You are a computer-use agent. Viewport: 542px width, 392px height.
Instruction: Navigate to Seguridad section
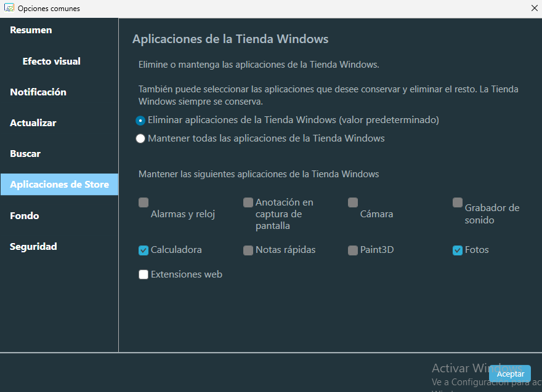click(x=33, y=247)
